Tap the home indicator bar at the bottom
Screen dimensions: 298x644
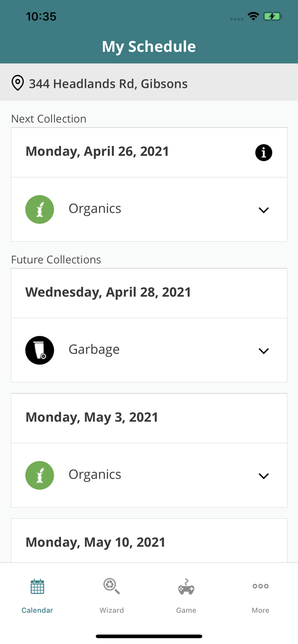(x=149, y=636)
